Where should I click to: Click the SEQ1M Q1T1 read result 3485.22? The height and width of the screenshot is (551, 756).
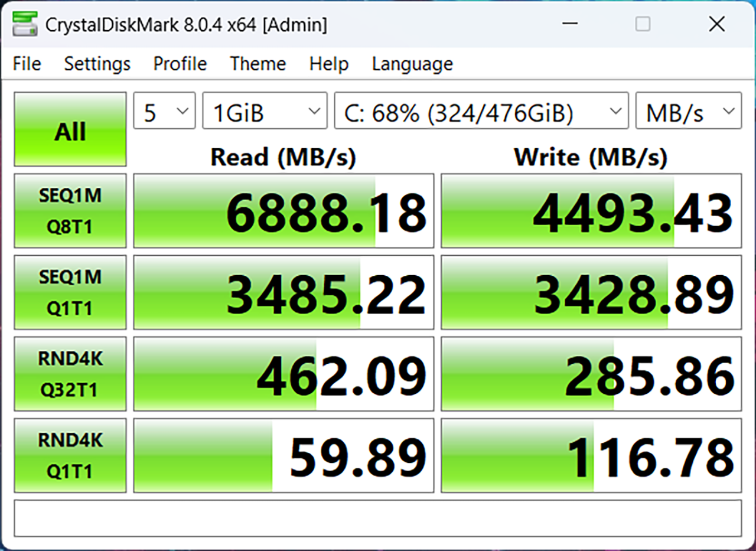[283, 292]
